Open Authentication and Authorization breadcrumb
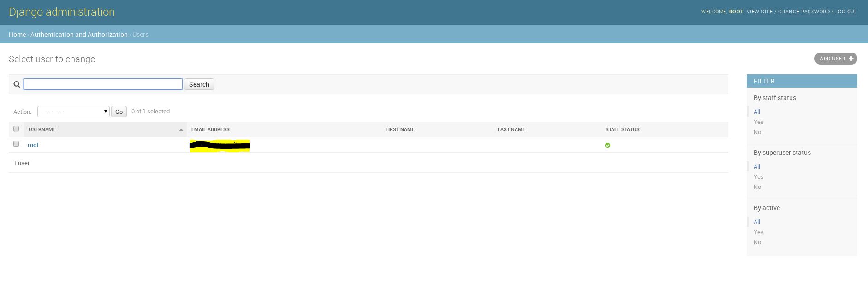 79,35
